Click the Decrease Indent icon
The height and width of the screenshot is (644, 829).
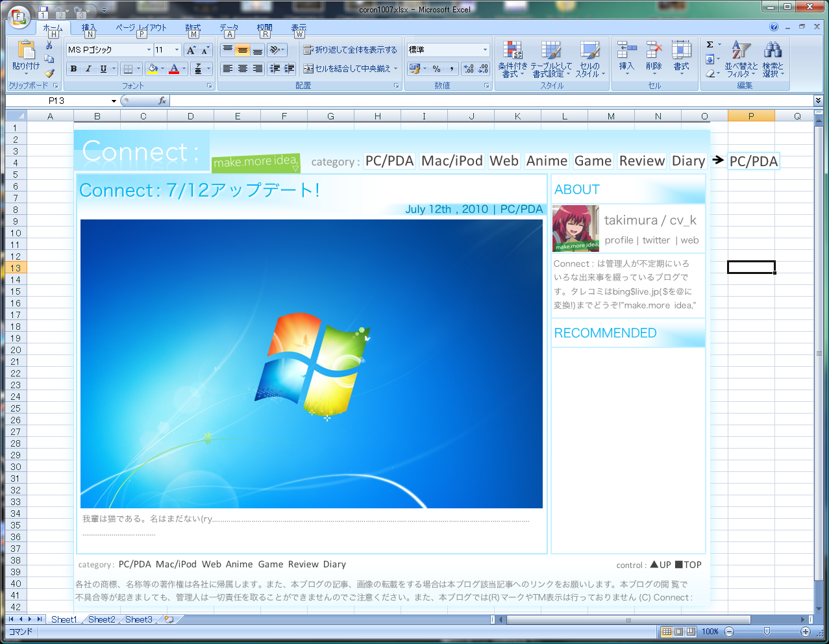coord(275,69)
